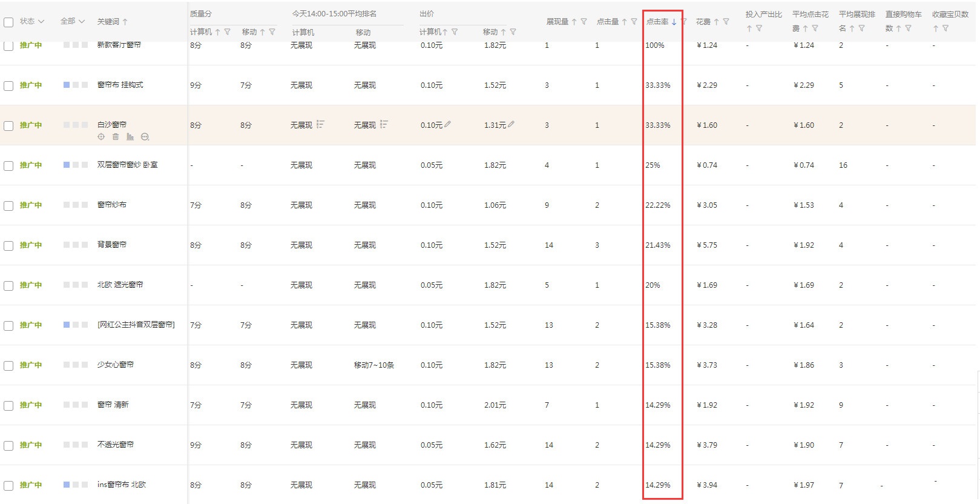Open 投入产出比 filter funnel
Viewport: 980px width, 504px height.
pos(759,28)
